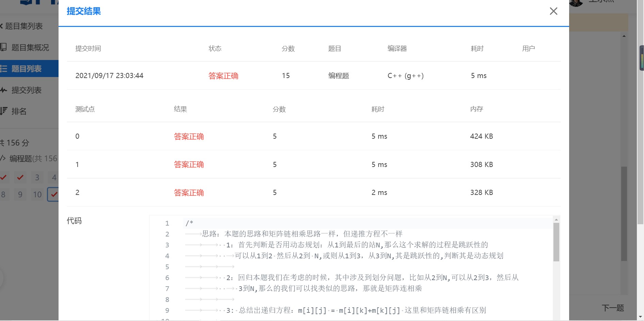Click the ranking icon next to 排名
Viewport: 644px width, 321px height.
[3, 111]
